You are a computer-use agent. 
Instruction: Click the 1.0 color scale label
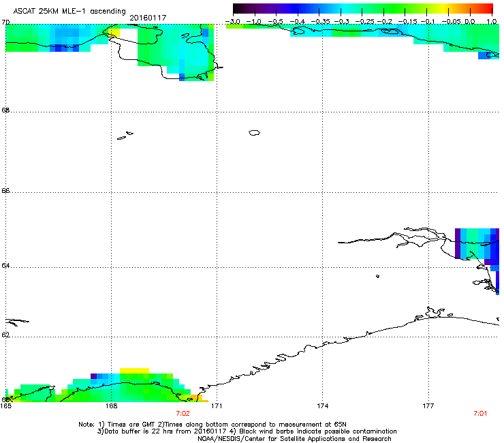(492, 22)
